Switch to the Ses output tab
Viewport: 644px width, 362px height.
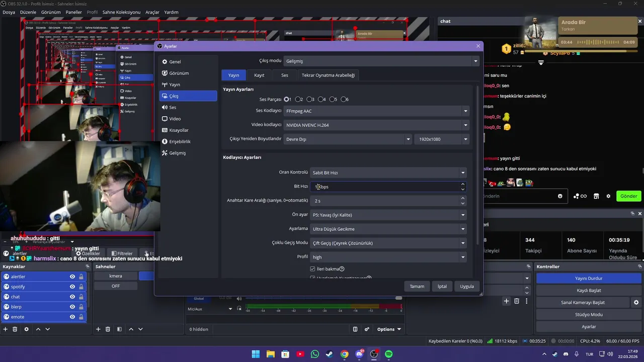(x=285, y=75)
